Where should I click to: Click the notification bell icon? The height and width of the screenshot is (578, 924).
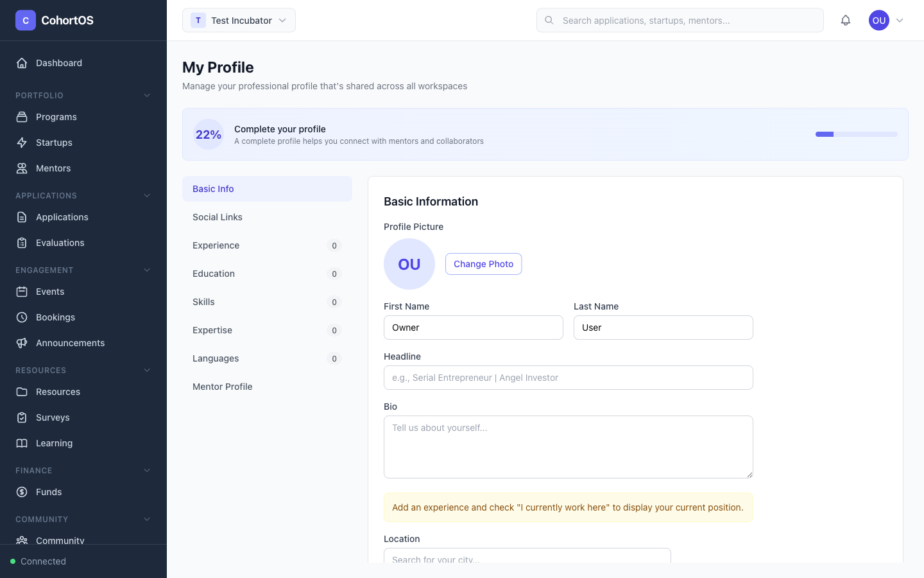click(846, 20)
